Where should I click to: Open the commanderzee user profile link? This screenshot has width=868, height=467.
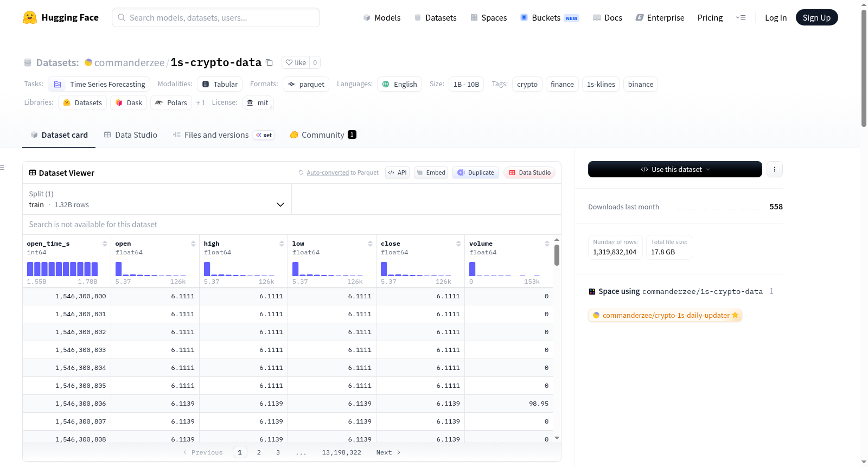[129, 63]
